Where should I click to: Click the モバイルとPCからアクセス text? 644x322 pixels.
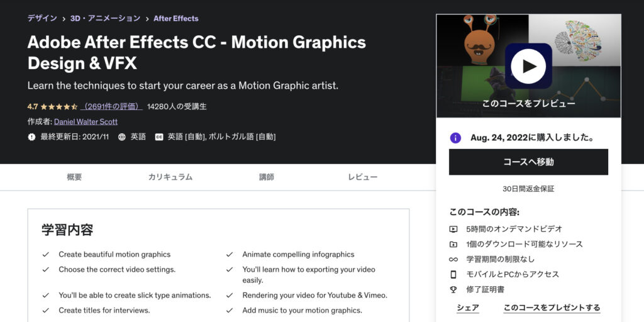coord(513,274)
